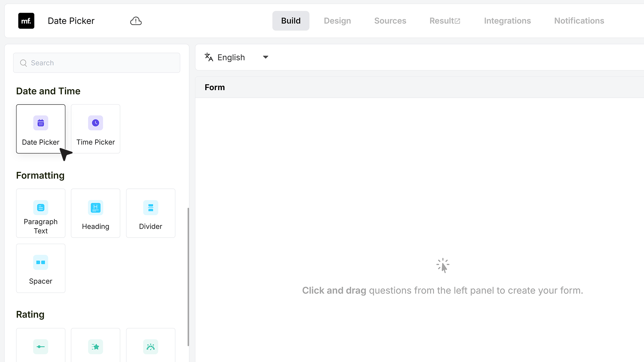Choose the gauge rating element icon
The width and height of the screenshot is (644, 362).
pyautogui.click(x=151, y=347)
